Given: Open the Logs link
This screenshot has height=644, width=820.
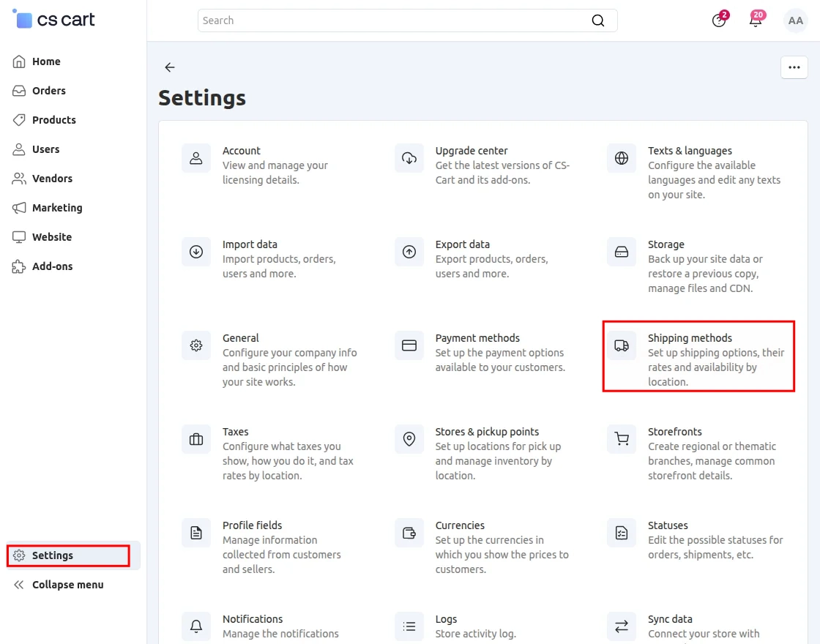Looking at the screenshot, I should pos(446,619).
